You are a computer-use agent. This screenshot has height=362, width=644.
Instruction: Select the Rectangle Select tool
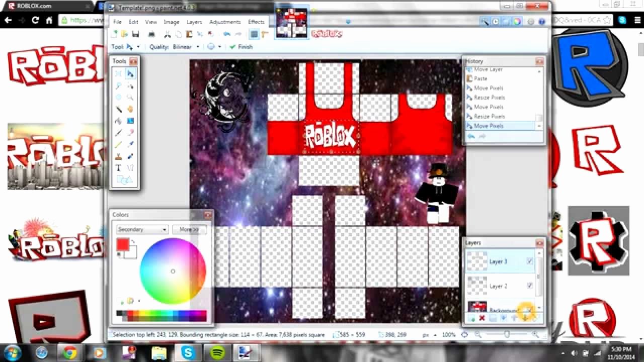click(118, 73)
